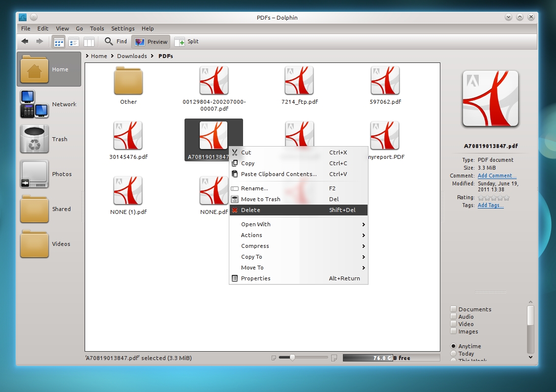Open the Tools menu
The height and width of the screenshot is (392, 556).
coord(97,29)
